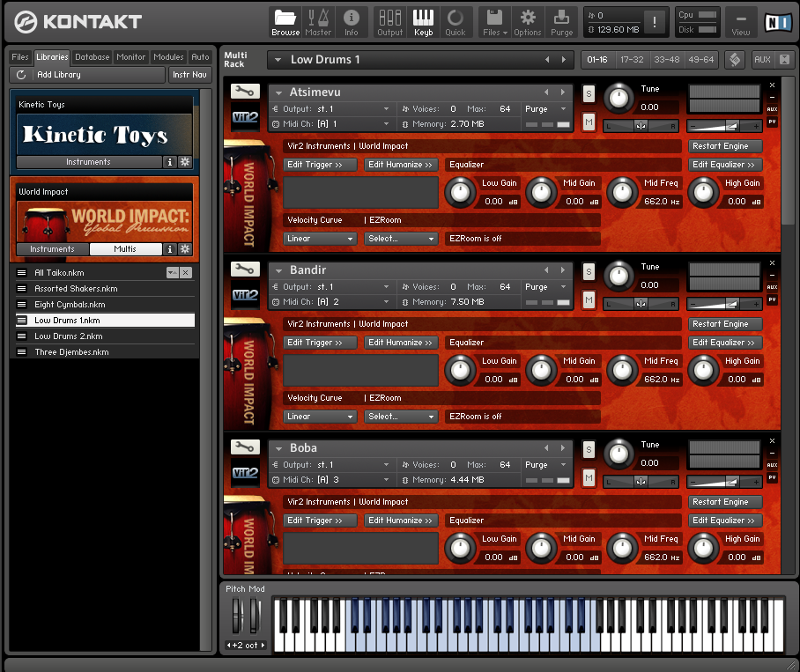Click the Instr Nav button
Image resolution: width=800 pixels, height=672 pixels.
[189, 75]
